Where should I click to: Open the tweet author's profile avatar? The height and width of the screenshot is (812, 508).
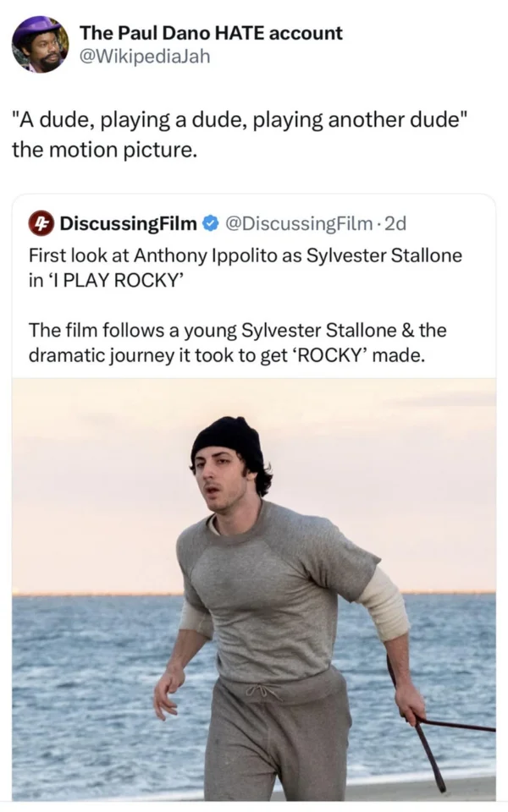pos(40,44)
